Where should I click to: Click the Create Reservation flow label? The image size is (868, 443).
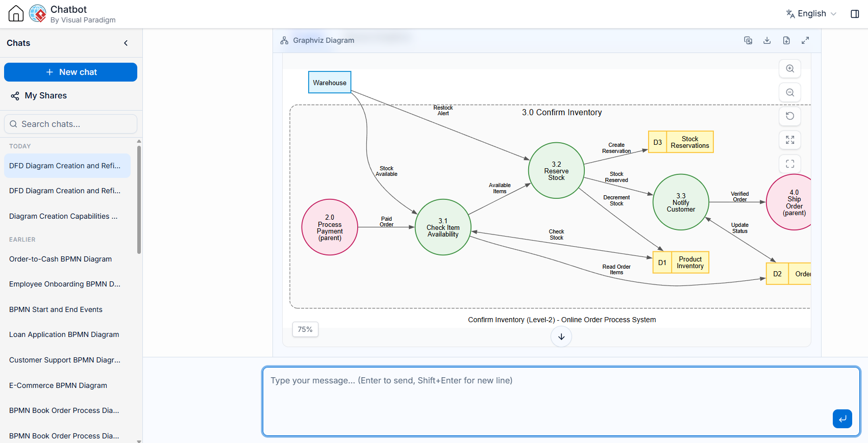(616, 148)
